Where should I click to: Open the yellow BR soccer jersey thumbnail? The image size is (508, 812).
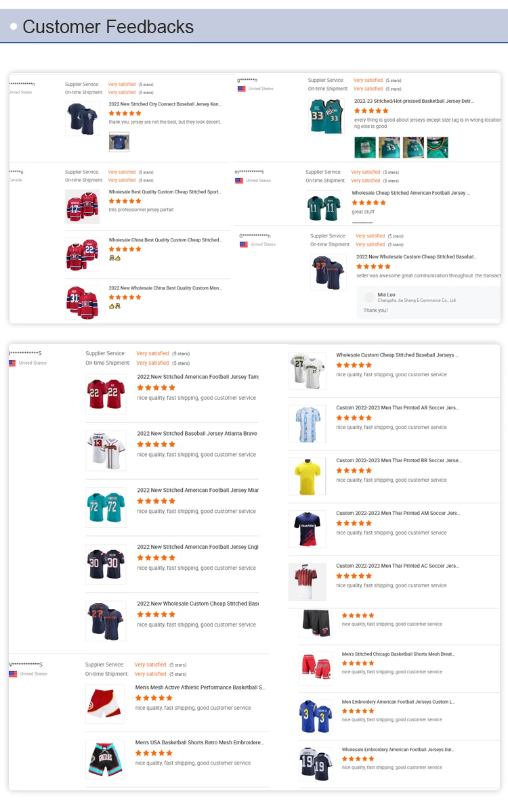pyautogui.click(x=308, y=476)
